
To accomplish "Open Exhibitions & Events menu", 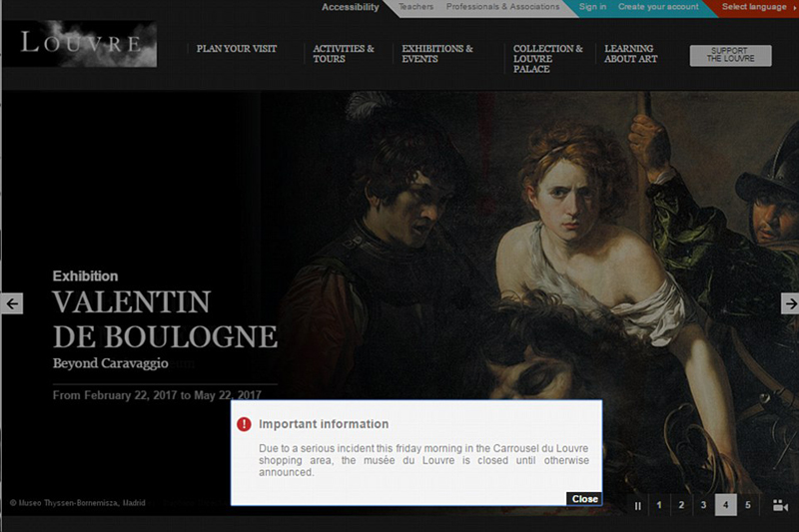I will [x=437, y=54].
